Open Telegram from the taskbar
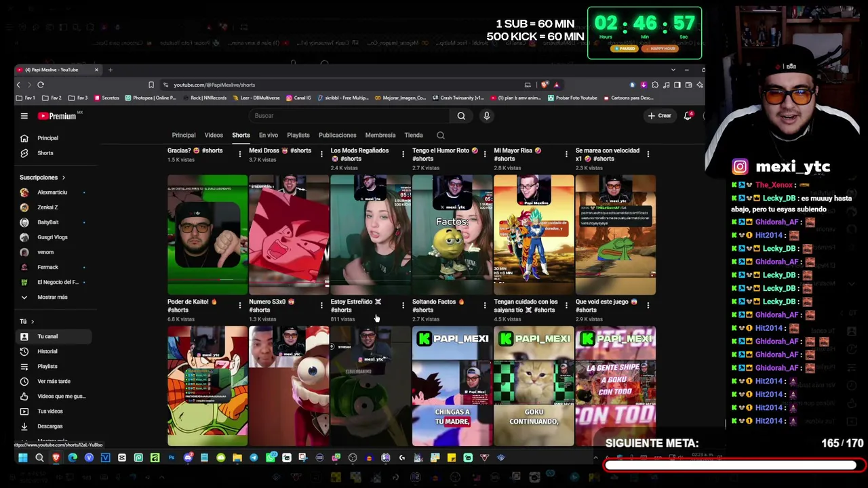868x488 pixels. 254,458
